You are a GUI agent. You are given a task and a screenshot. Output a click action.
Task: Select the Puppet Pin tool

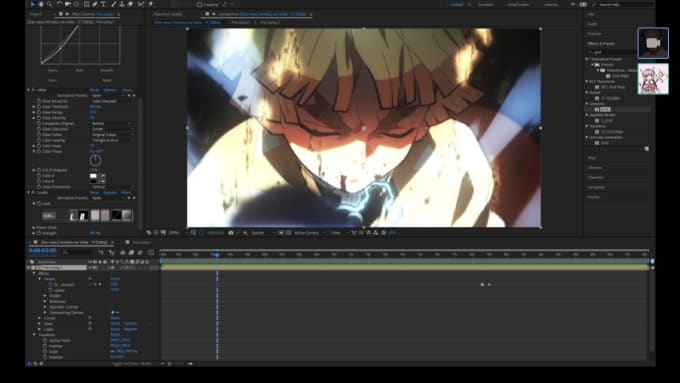click(x=151, y=4)
